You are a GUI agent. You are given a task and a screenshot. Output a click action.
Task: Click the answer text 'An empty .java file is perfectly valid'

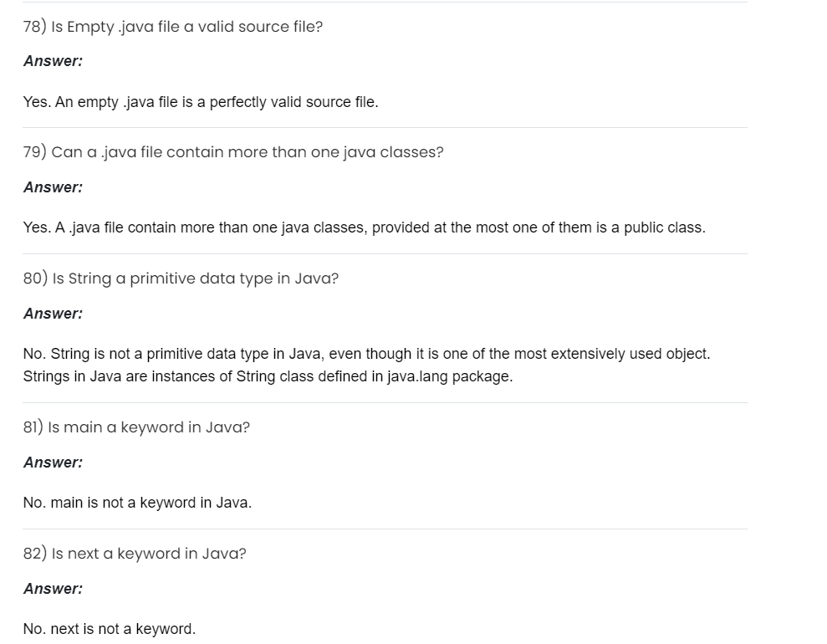pos(201,102)
